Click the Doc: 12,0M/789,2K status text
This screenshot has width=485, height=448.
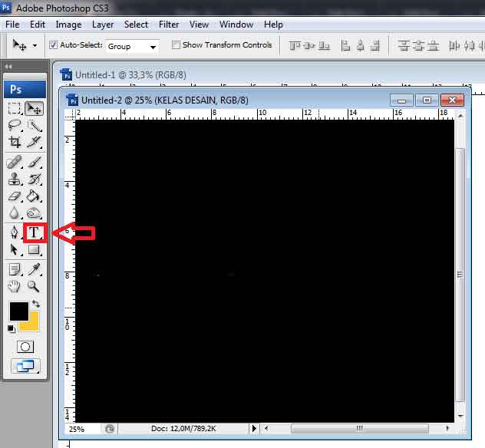coord(183,429)
